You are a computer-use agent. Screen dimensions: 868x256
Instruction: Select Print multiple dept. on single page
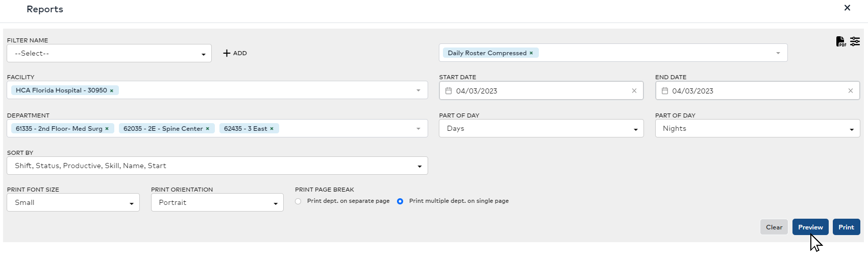click(400, 201)
